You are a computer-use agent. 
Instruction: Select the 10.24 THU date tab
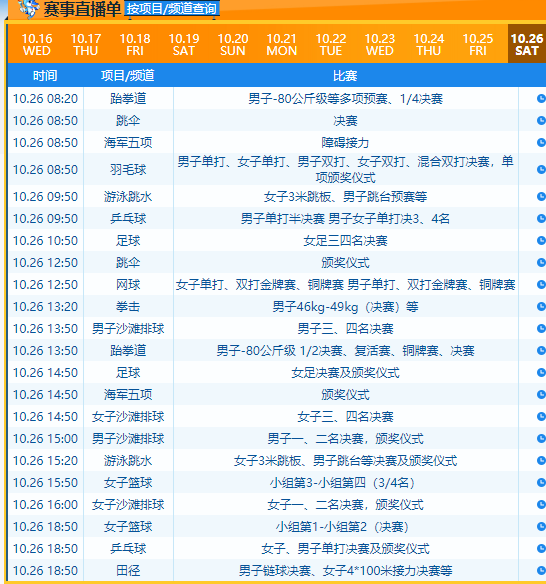(x=429, y=44)
